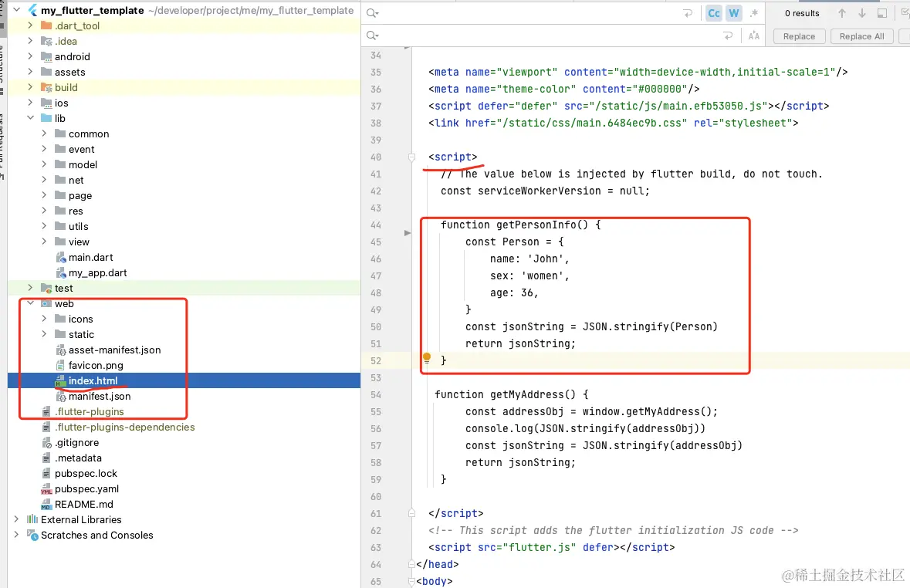Insert new line in the find field
The width and height of the screenshot is (910, 588).
688,13
